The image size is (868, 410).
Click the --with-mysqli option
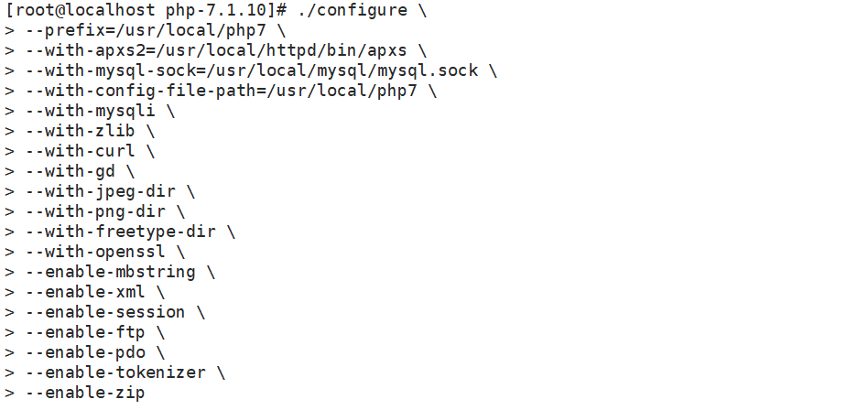point(89,111)
